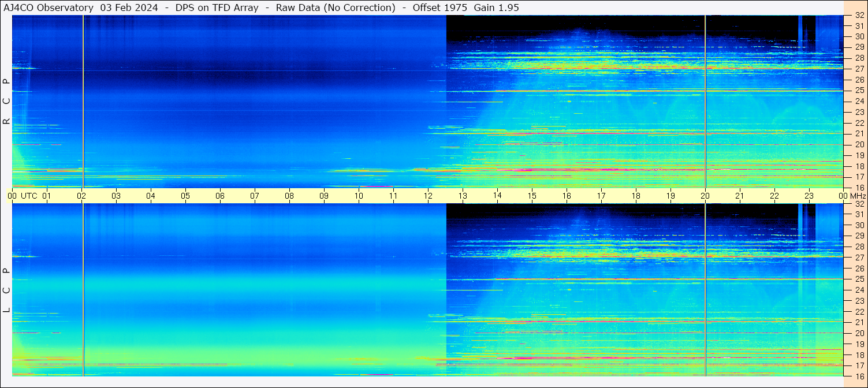Image resolution: width=868 pixels, height=388 pixels.
Task: Click "32" on the LCP panel frequency scale
Action: click(x=859, y=204)
